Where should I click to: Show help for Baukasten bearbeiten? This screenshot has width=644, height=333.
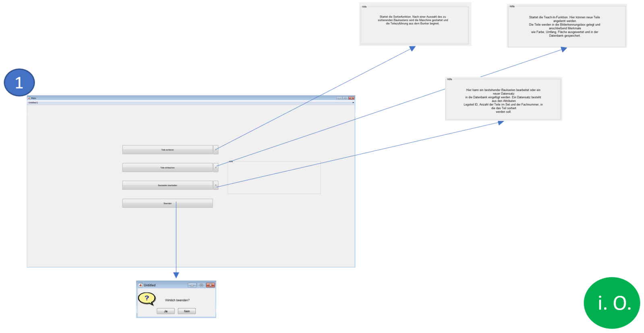click(216, 185)
